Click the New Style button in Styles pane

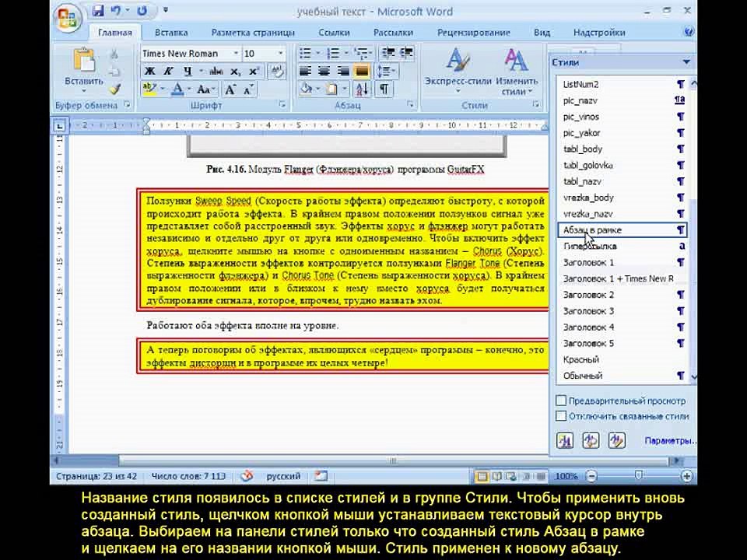point(565,440)
